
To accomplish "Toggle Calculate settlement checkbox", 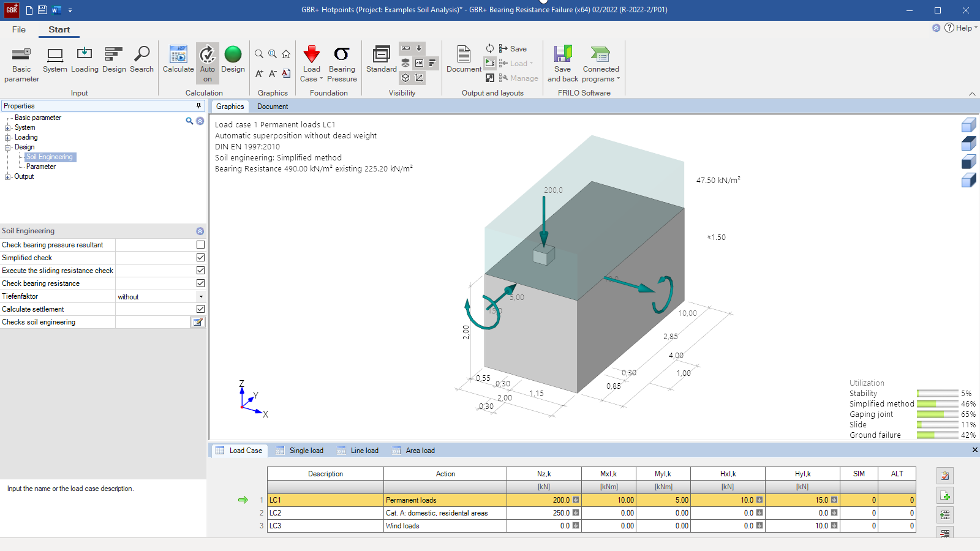I will [x=200, y=309].
